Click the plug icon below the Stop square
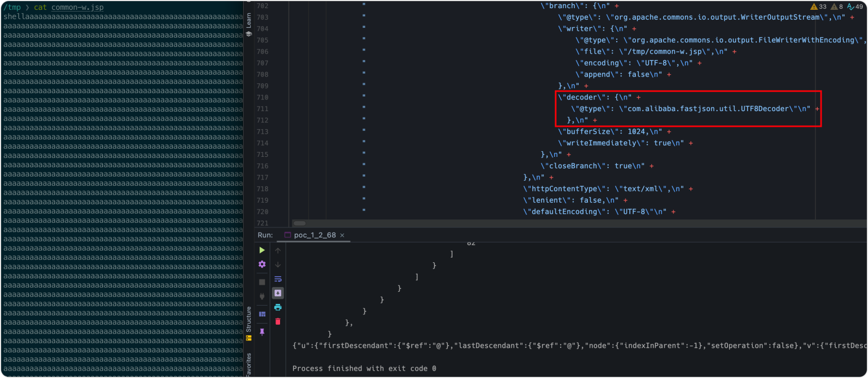This screenshot has height=378, width=868. 262,296
